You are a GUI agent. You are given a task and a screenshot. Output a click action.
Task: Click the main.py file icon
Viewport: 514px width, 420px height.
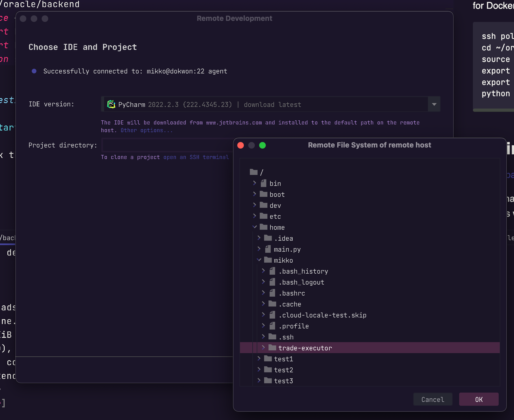pyautogui.click(x=268, y=249)
